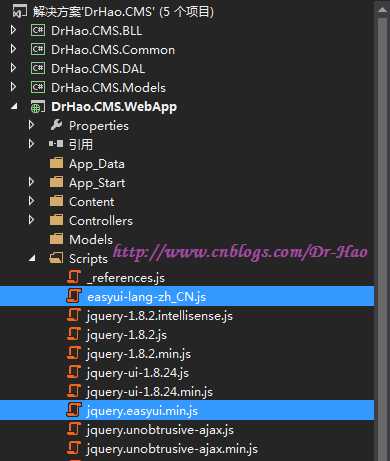Viewport: 390px width, 461px height.
Task: Click the Content folder icon
Action: click(56, 201)
